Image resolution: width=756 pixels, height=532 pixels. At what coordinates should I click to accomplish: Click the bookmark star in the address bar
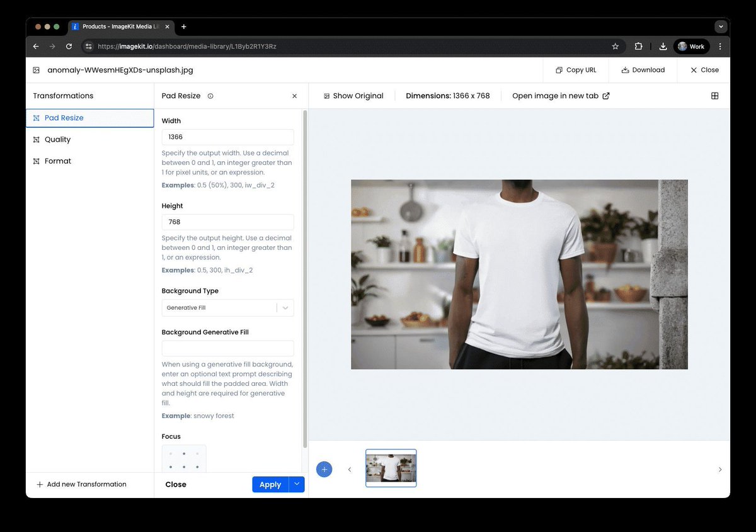tap(616, 46)
